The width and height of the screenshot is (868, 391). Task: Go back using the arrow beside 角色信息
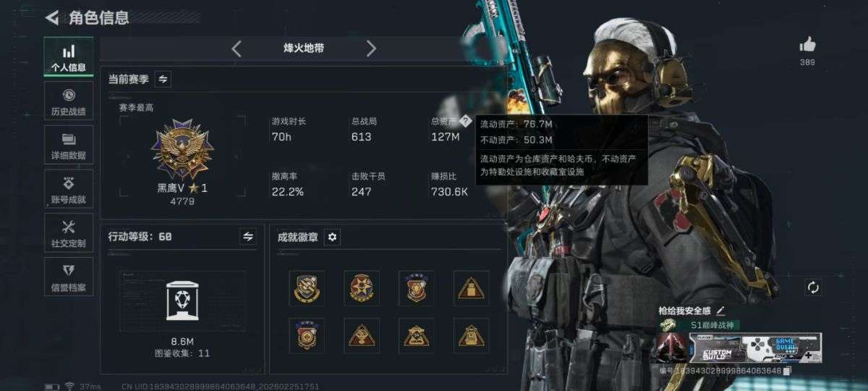pyautogui.click(x=52, y=17)
